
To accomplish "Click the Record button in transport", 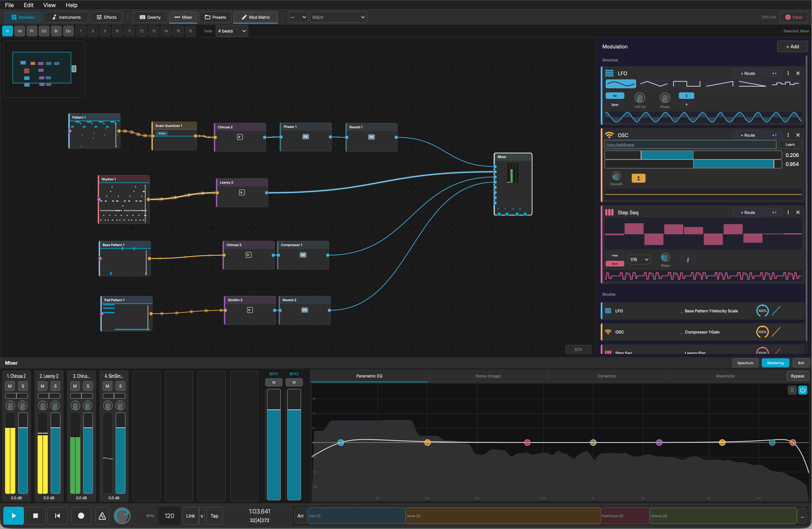I will (x=81, y=516).
